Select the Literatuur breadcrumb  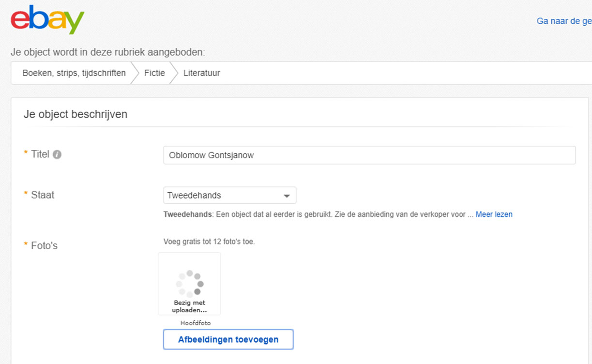[x=201, y=73]
